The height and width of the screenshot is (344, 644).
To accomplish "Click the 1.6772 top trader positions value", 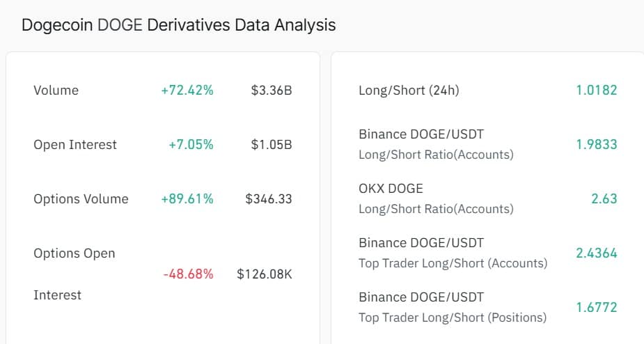I will coord(597,308).
